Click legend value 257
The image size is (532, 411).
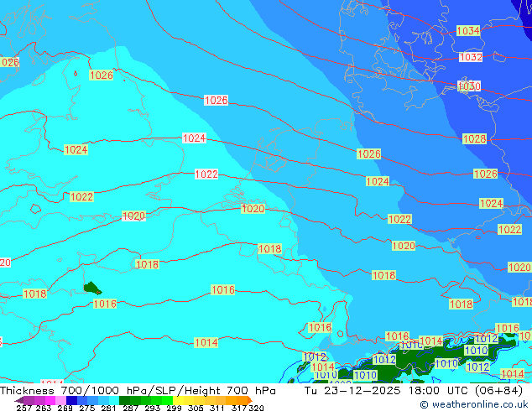[24, 408]
